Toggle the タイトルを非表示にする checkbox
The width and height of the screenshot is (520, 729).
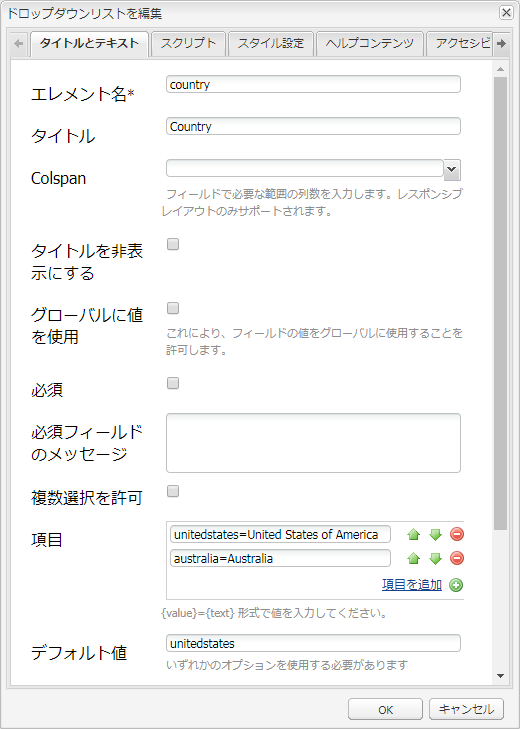[173, 244]
